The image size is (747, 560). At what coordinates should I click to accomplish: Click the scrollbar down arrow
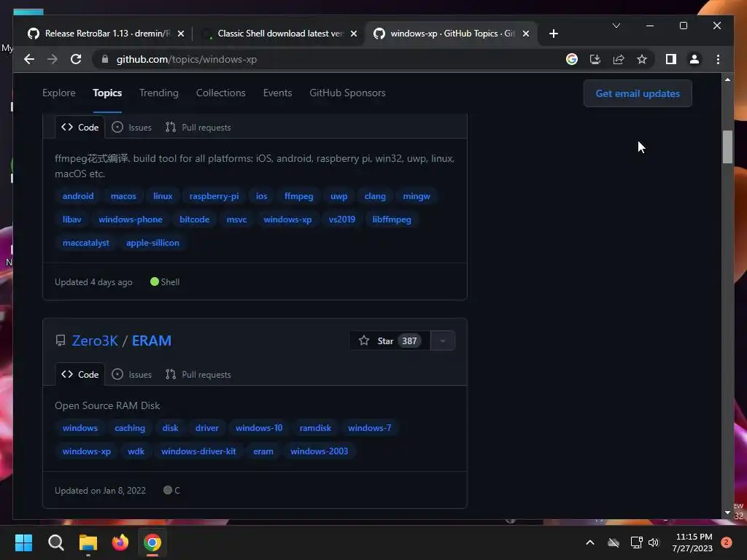pos(727,513)
